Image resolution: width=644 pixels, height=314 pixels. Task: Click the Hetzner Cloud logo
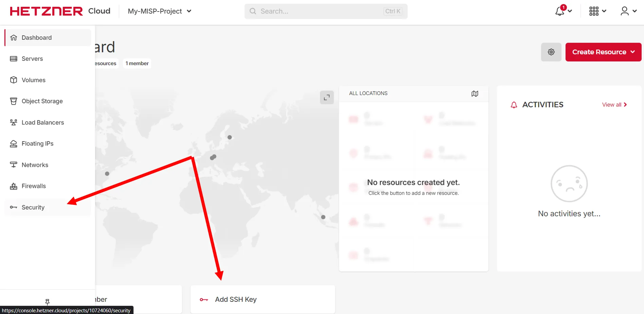[60, 11]
